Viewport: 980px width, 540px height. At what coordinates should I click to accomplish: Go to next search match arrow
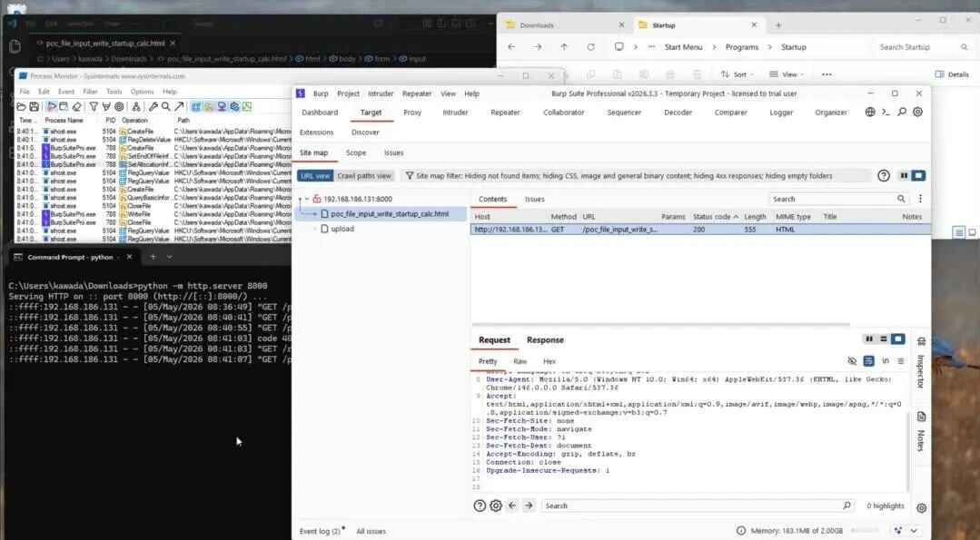(529, 506)
